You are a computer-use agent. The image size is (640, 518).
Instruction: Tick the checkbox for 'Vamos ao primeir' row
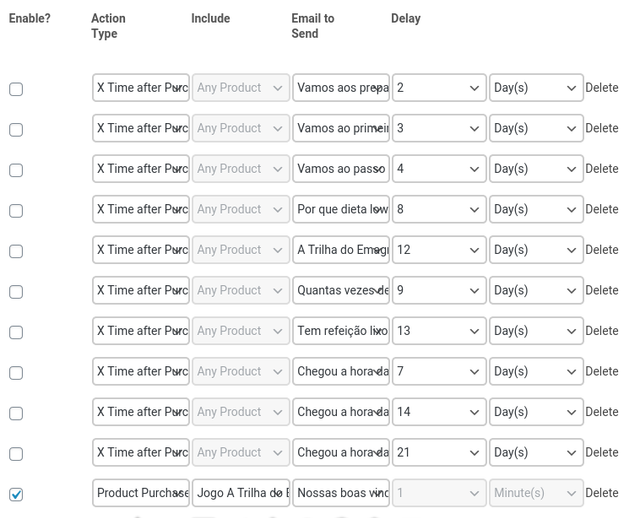tap(16, 130)
